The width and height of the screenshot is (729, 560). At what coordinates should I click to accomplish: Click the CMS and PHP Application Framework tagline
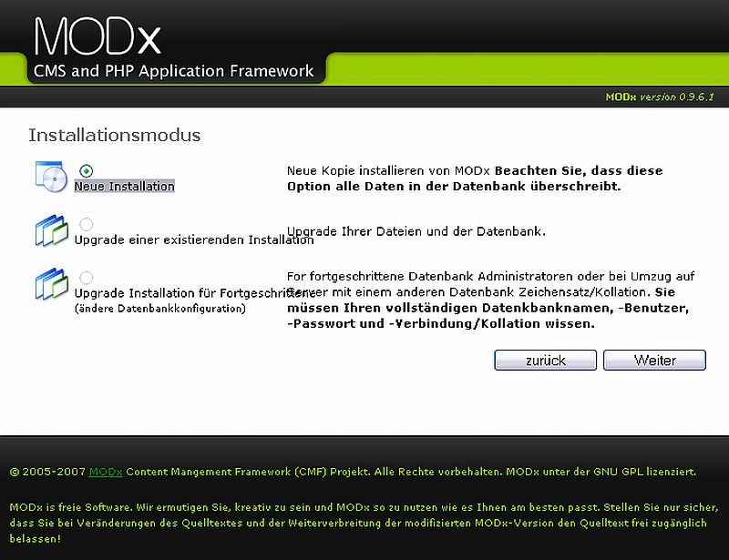click(173, 71)
